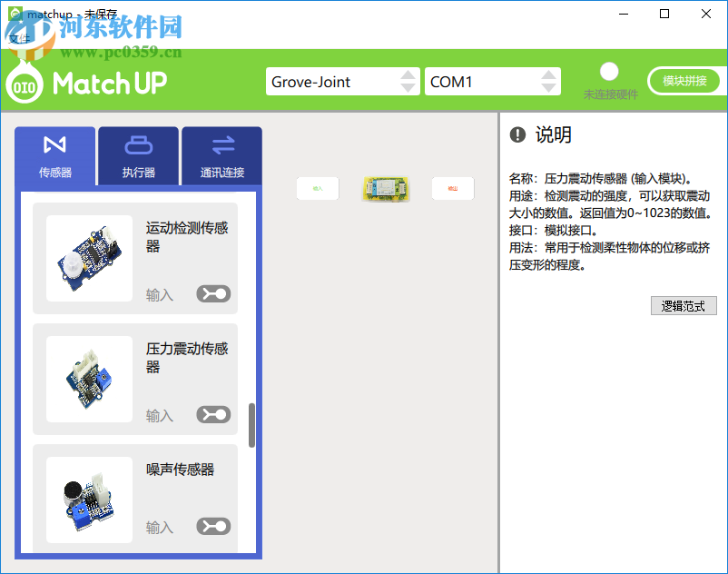Viewport: 728px width, 574px height.
Task: Enable the 噪声传感器 input toggle
Action: [x=212, y=526]
